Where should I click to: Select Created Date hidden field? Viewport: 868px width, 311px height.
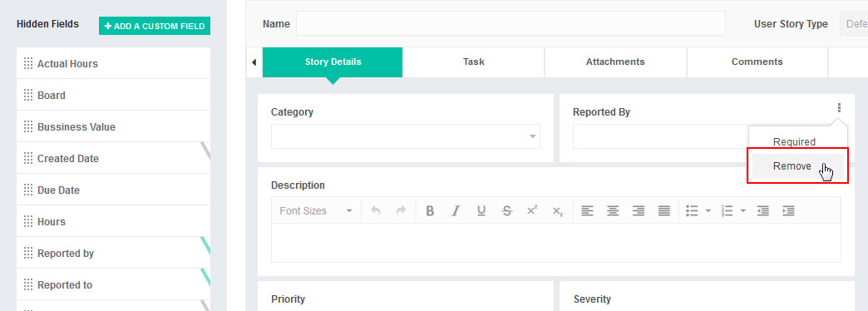(113, 158)
